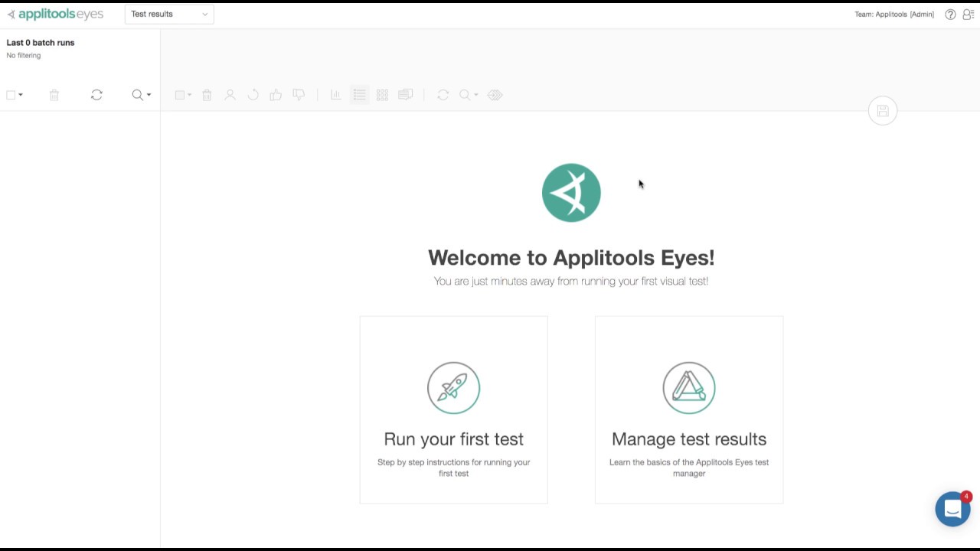Click the thumbs down reject icon
This screenshot has width=980, height=551.
pyautogui.click(x=299, y=95)
